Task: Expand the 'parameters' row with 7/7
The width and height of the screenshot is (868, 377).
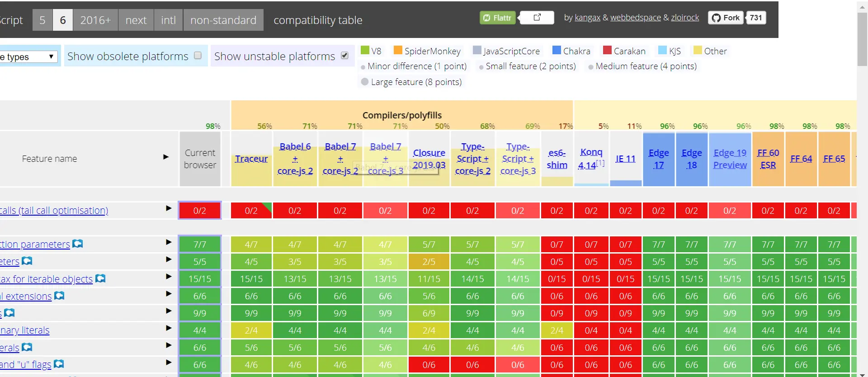Action: point(169,242)
